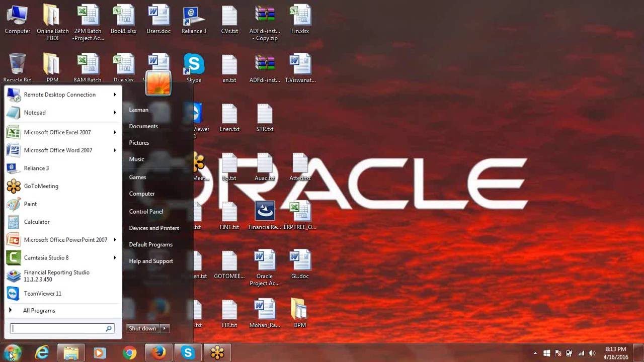Select the HR.txt desktop file
This screenshot has height=362, width=644.
click(229, 314)
